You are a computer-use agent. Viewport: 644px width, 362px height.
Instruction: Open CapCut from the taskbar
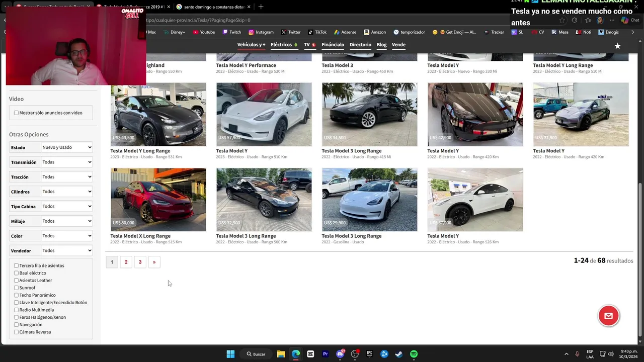pyautogui.click(x=310, y=354)
